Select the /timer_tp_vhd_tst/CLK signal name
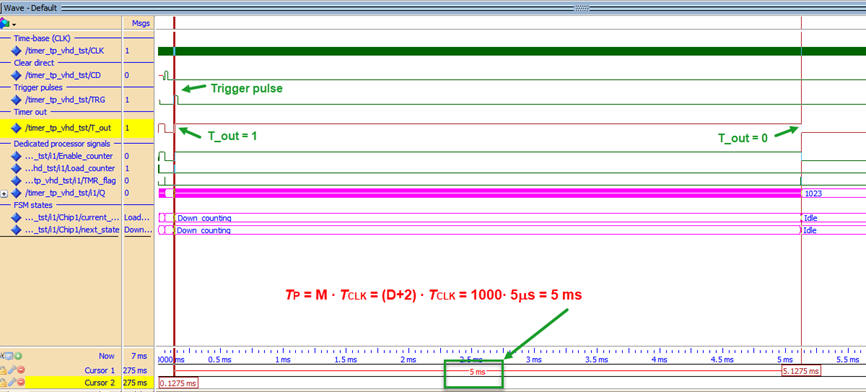 coord(65,51)
